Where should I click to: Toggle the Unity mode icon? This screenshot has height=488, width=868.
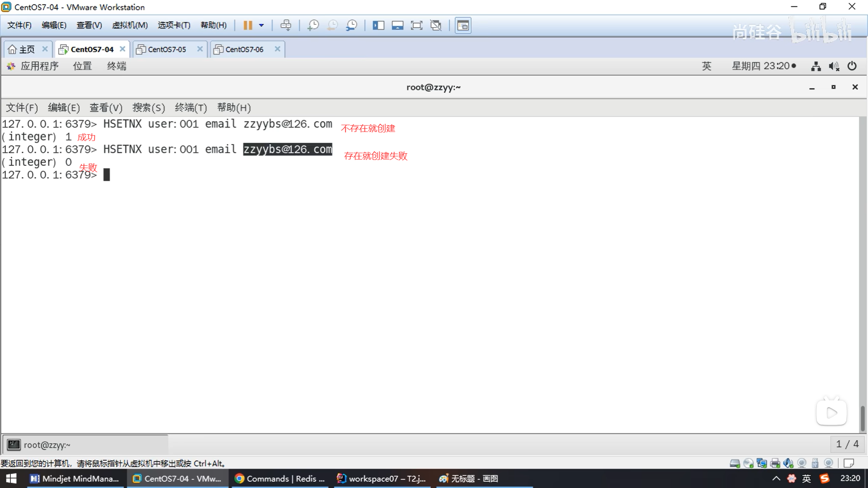pos(436,25)
